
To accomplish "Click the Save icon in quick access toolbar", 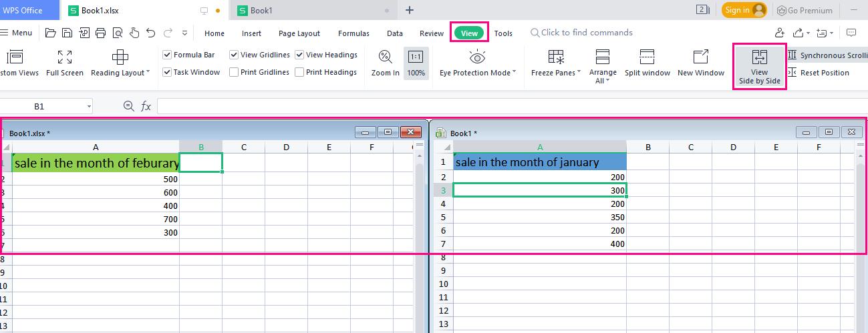I will click(67, 33).
